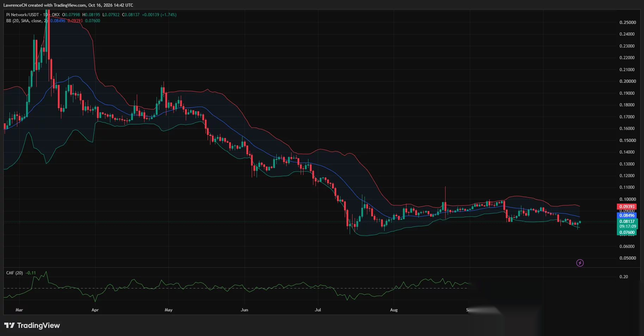Click the 0.05000 price axis label
This screenshot has width=644, height=336.
tap(627, 258)
